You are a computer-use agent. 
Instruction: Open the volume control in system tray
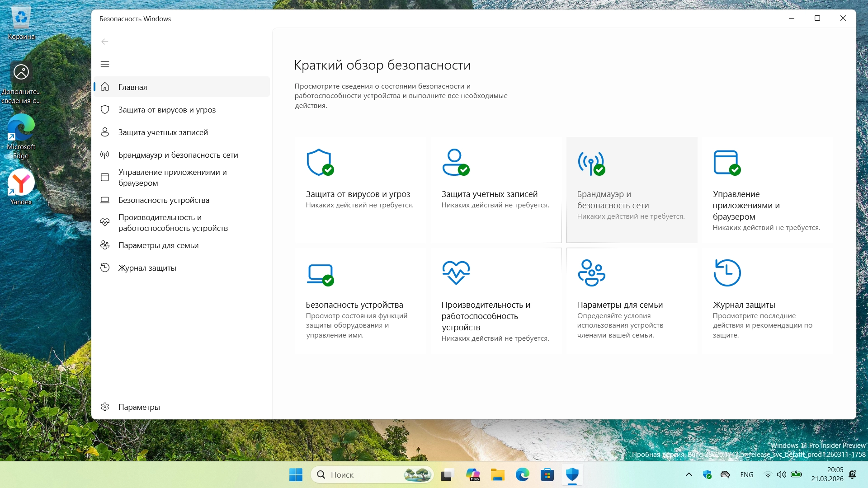pyautogui.click(x=781, y=474)
